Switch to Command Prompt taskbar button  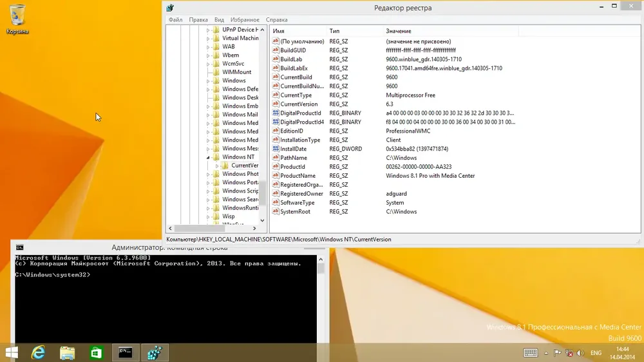pyautogui.click(x=126, y=352)
